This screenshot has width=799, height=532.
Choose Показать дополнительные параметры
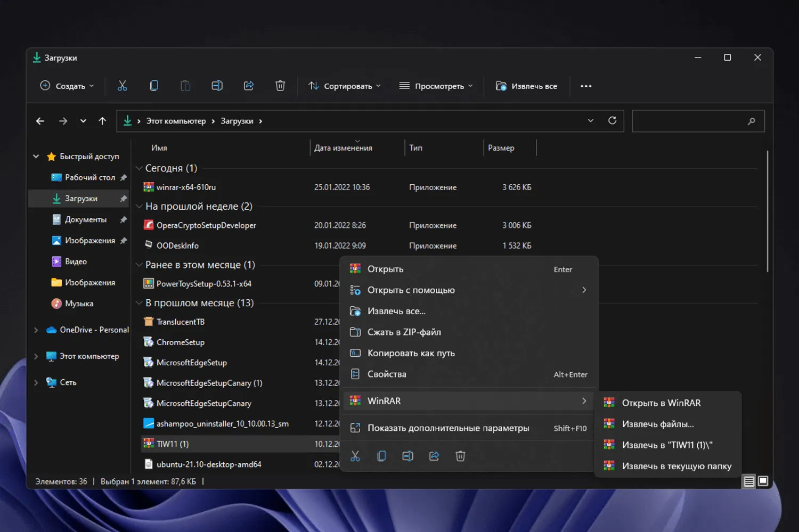pos(469,428)
